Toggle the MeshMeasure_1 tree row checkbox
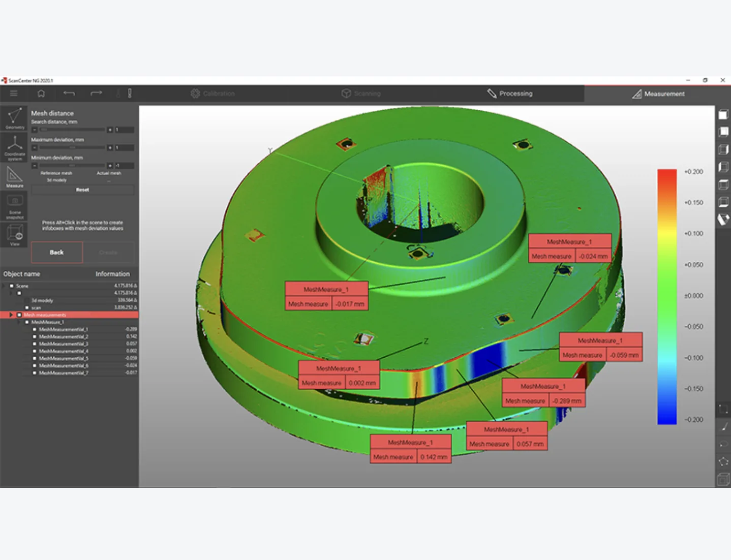This screenshot has width=731, height=560. click(27, 322)
